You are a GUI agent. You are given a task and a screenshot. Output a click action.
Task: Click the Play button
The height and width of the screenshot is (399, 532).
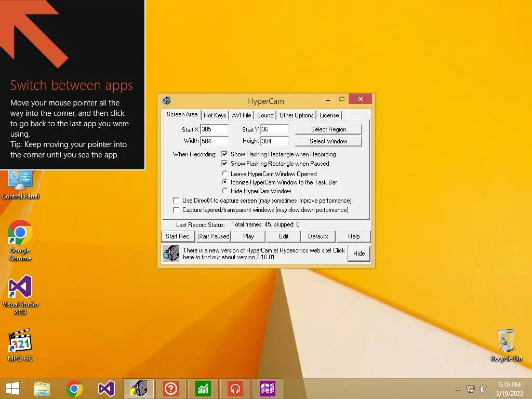pyautogui.click(x=248, y=236)
